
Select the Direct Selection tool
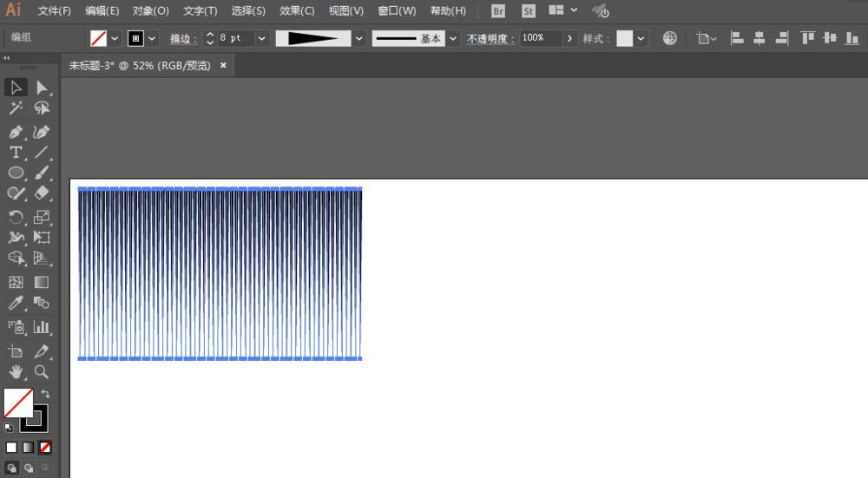click(x=41, y=87)
